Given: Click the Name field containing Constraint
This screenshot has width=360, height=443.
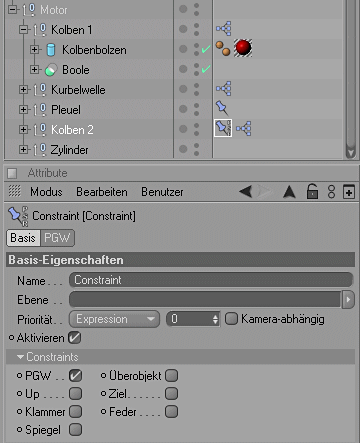Looking at the screenshot, I should (211, 280).
